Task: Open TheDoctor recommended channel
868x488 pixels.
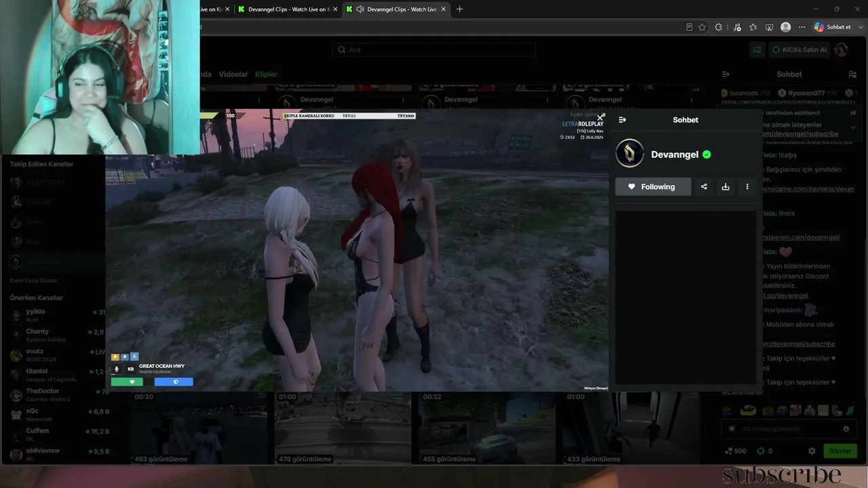Action: pos(58,394)
